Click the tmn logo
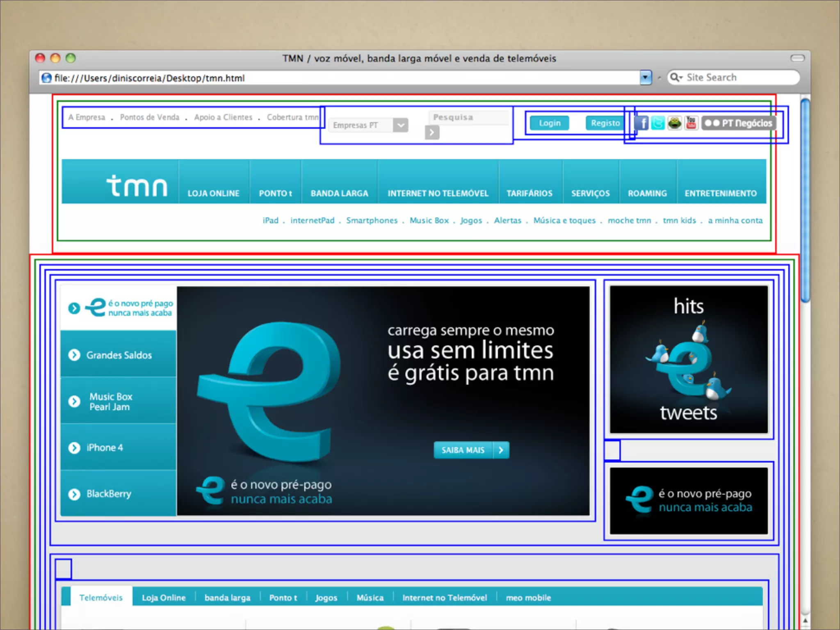This screenshot has width=840, height=630. 137,186
